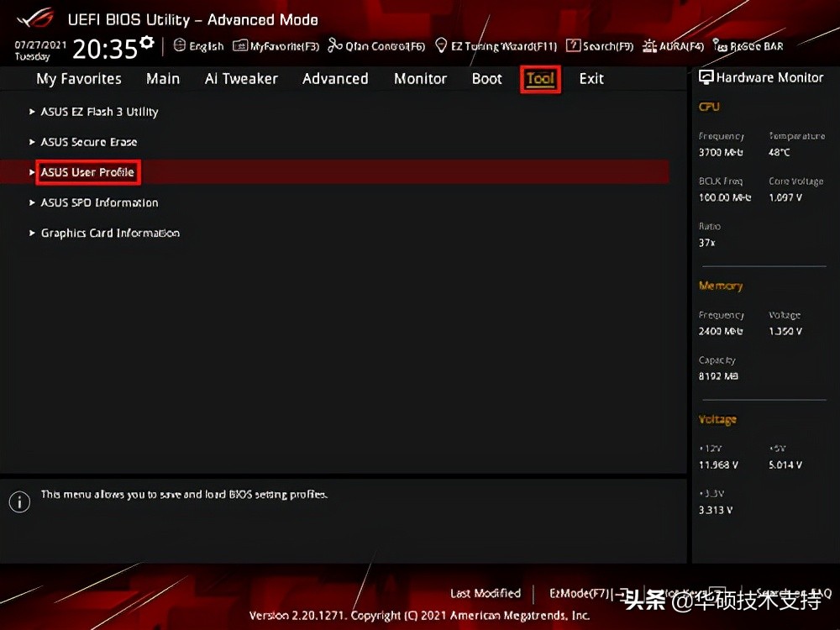Click the CPU section heading
Screen dimensions: 840x630
tap(709, 107)
